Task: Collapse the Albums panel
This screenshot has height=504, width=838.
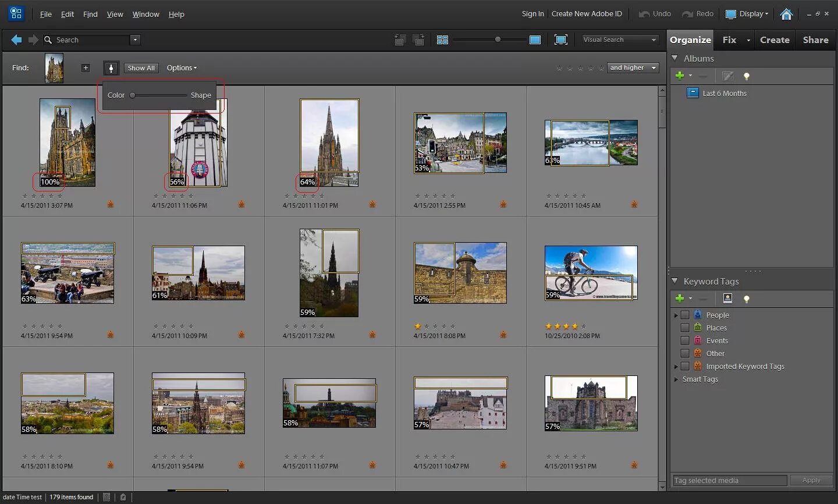Action: [674, 58]
